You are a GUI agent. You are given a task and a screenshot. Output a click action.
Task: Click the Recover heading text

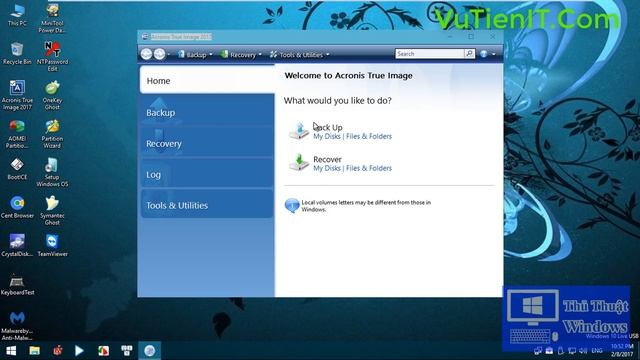327,159
